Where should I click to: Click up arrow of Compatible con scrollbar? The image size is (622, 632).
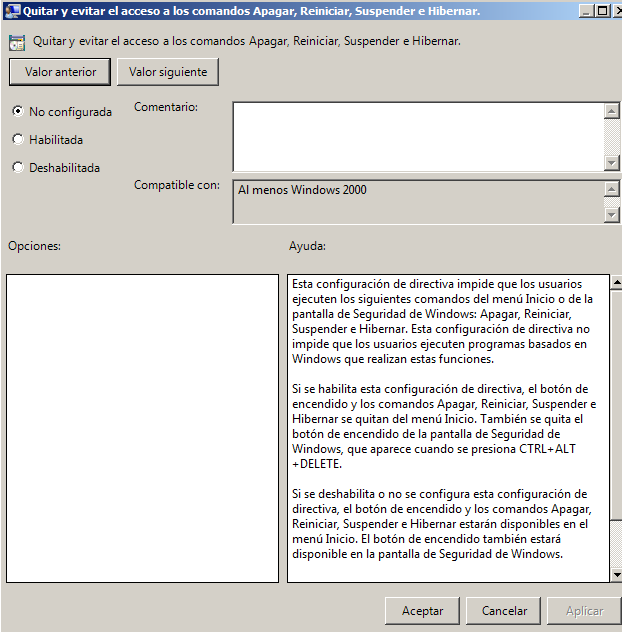click(612, 189)
